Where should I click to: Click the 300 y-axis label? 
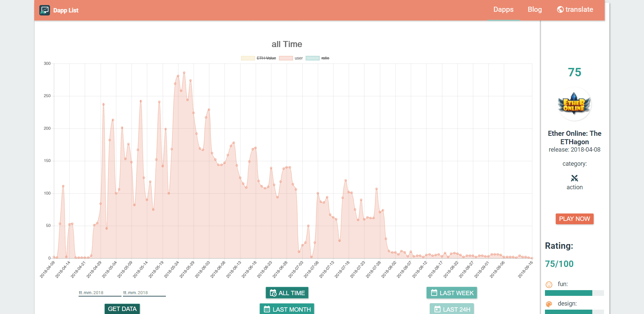[x=47, y=64]
